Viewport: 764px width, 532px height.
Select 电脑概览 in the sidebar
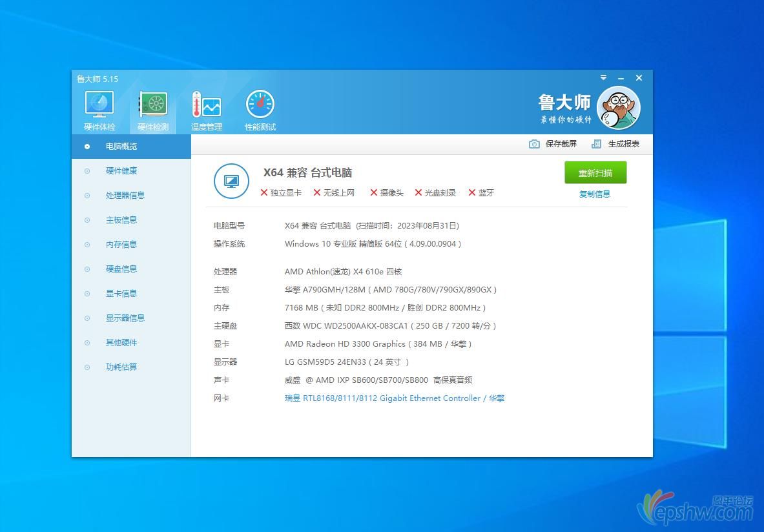tap(131, 146)
